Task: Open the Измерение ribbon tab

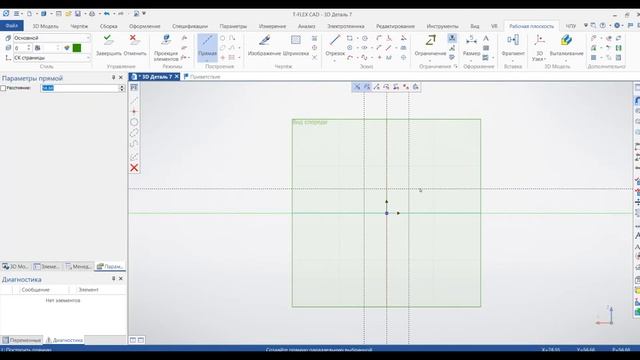Action: pos(272,26)
